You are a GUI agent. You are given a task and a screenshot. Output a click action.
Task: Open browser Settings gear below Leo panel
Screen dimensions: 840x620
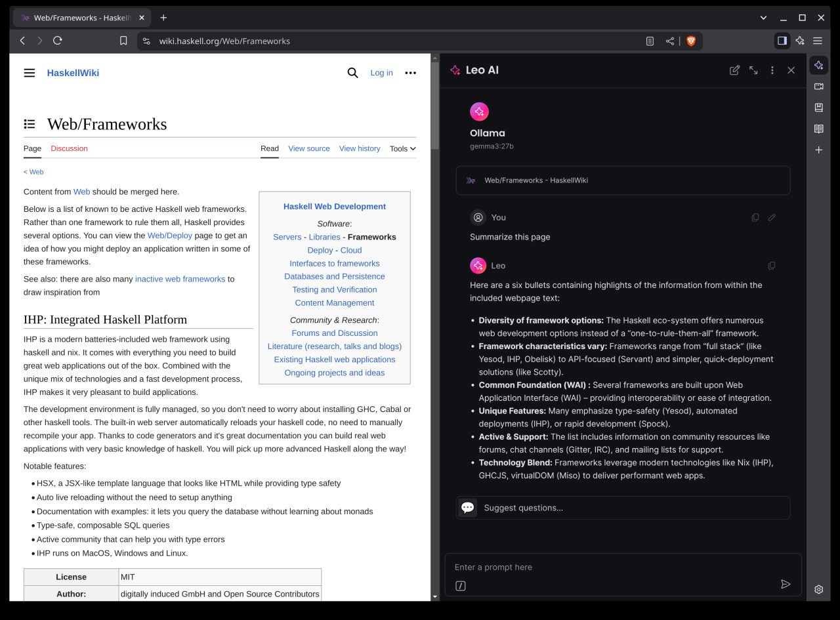[x=818, y=589]
